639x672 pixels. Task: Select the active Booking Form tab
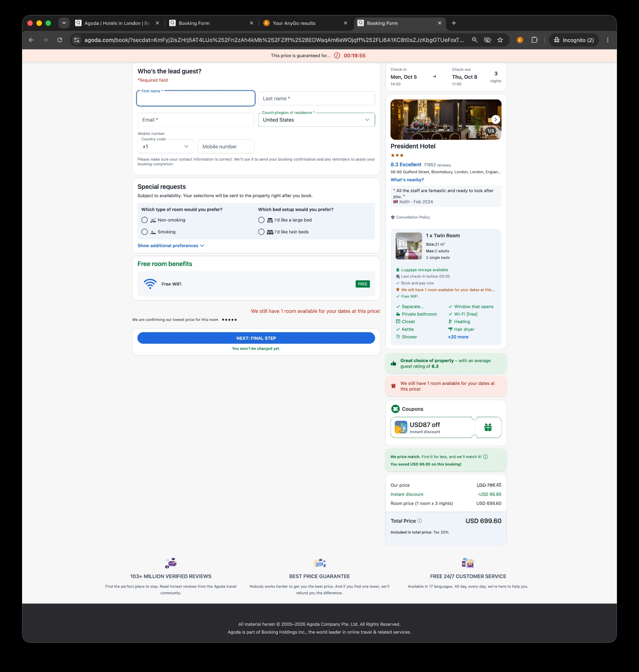400,23
